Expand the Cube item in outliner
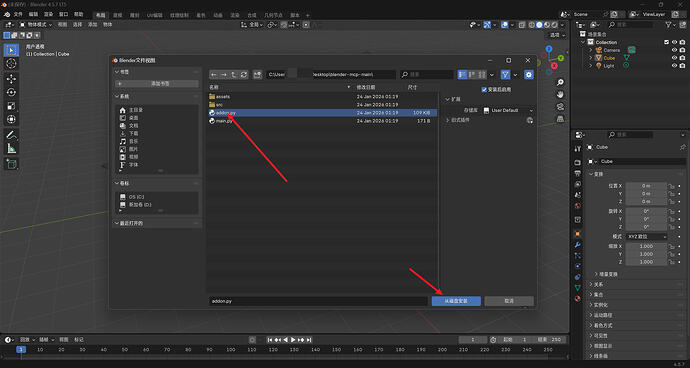 [x=591, y=58]
